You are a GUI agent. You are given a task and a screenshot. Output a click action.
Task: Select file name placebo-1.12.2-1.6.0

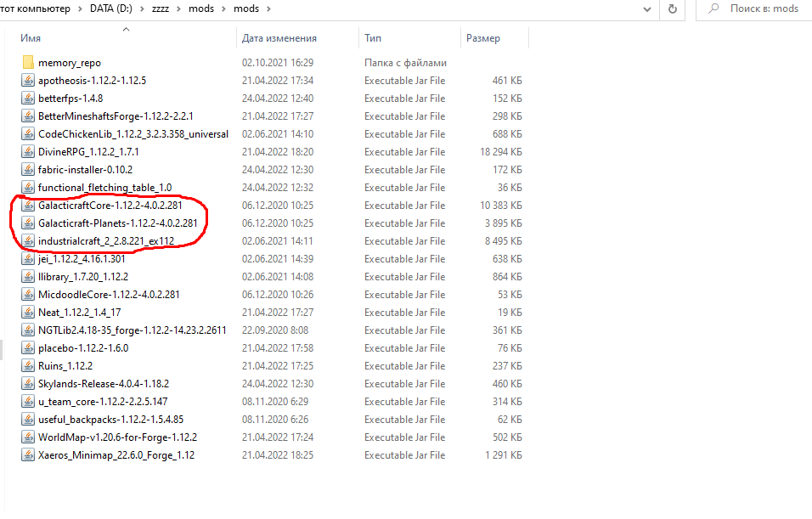83,348
